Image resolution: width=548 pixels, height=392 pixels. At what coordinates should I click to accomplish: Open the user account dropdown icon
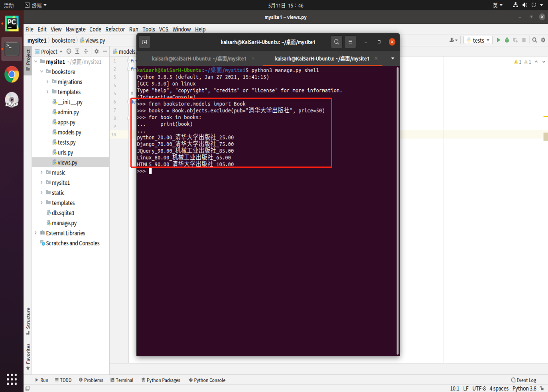tap(453, 40)
